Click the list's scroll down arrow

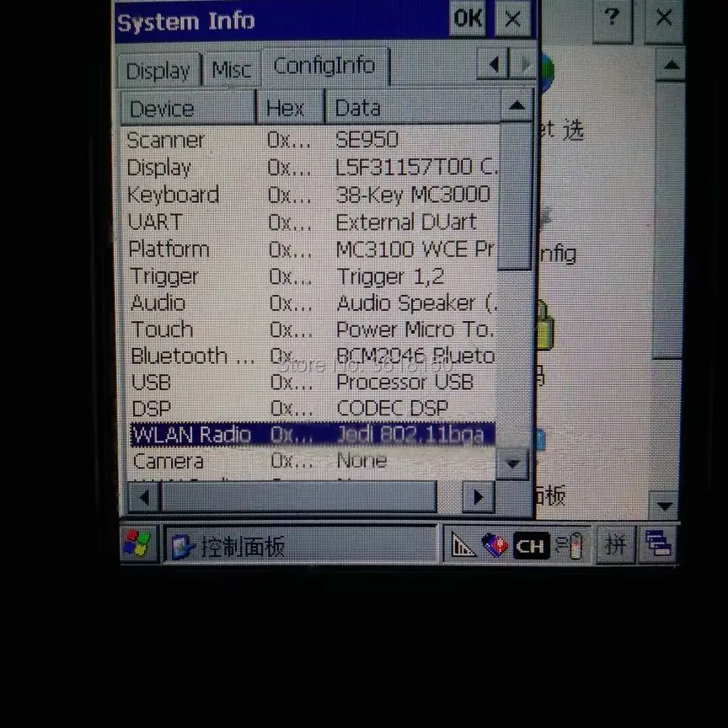pos(512,463)
